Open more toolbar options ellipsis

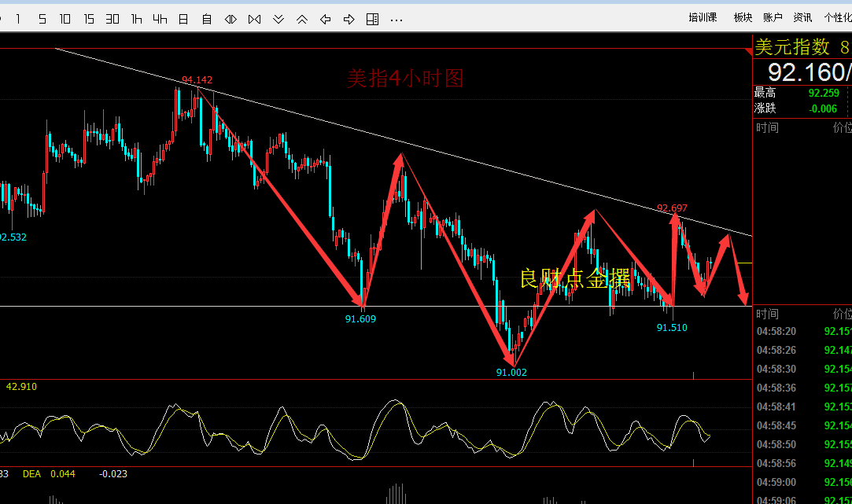[x=396, y=19]
